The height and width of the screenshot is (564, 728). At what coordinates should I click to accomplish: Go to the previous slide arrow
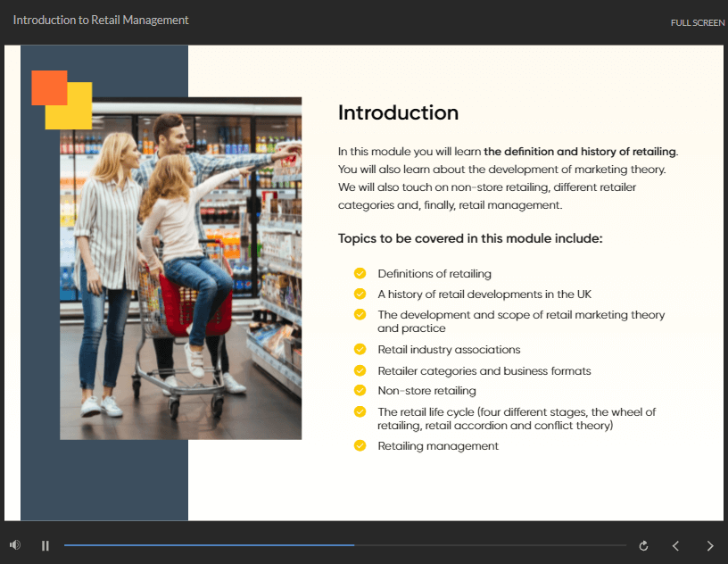(675, 545)
